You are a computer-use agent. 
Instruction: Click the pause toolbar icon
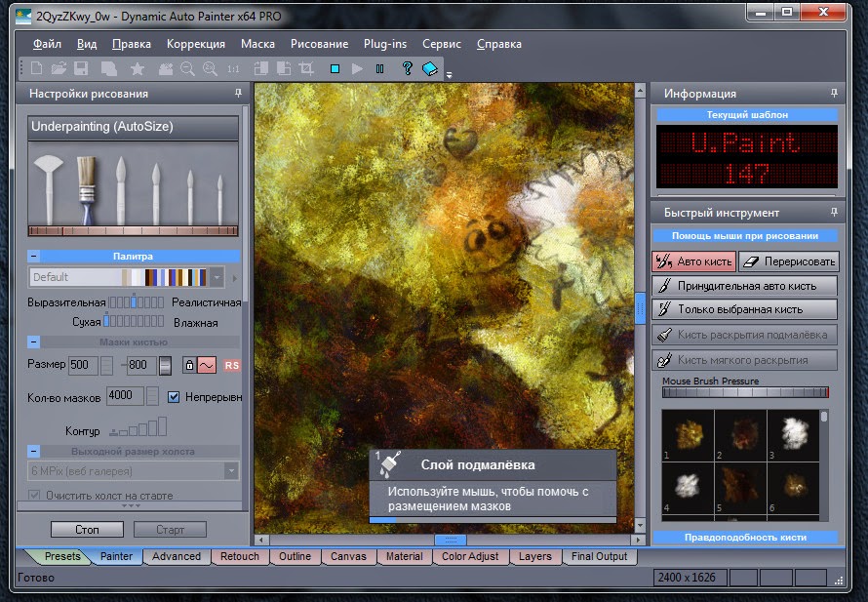click(x=379, y=68)
